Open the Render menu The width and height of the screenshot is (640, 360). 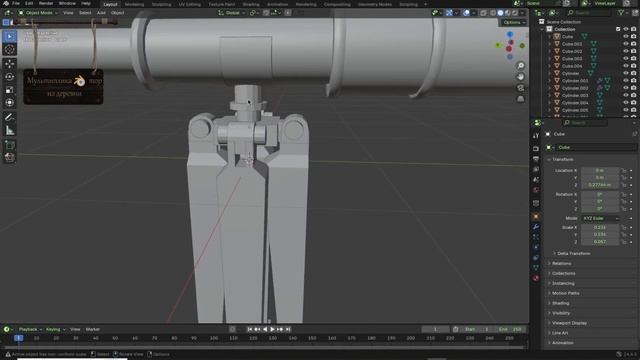coord(46,4)
